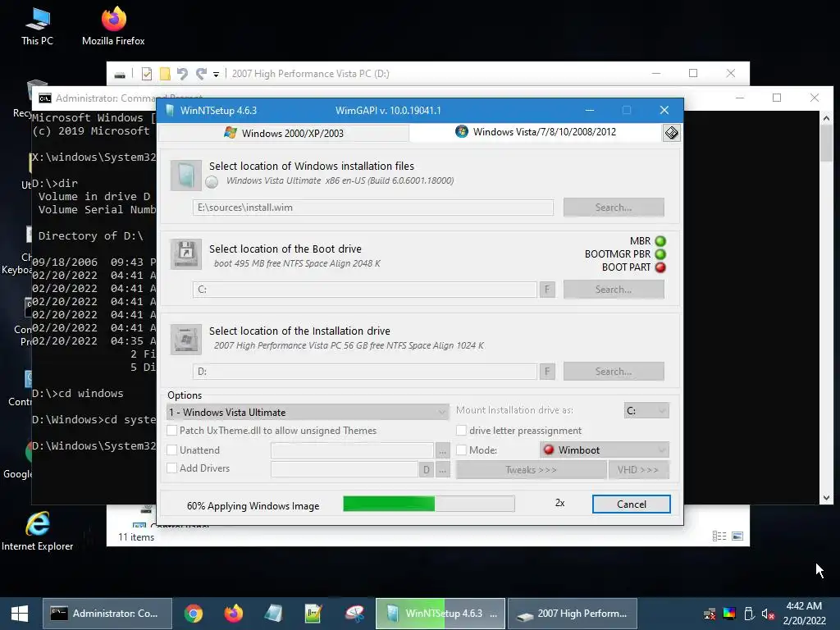Open Firefox from the taskbar
This screenshot has width=840, height=630.
pyautogui.click(x=233, y=614)
